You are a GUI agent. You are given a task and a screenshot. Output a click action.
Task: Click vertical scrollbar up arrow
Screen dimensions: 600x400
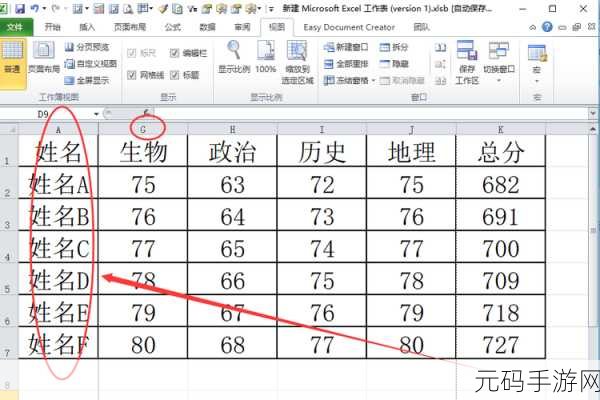point(593,129)
